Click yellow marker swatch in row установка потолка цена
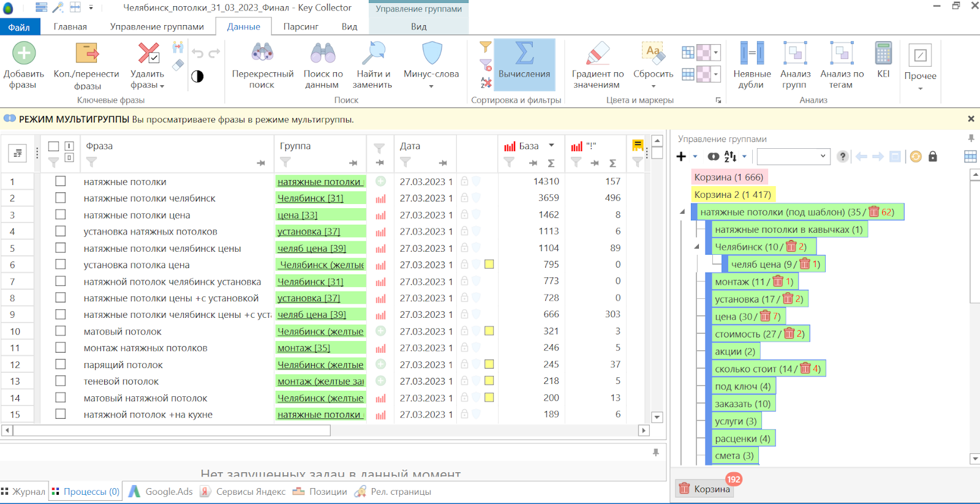 tap(489, 265)
